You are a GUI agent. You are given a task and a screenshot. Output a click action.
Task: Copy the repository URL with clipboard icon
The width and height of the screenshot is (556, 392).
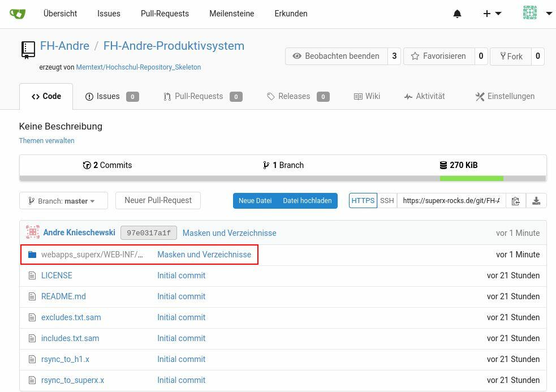(515, 201)
